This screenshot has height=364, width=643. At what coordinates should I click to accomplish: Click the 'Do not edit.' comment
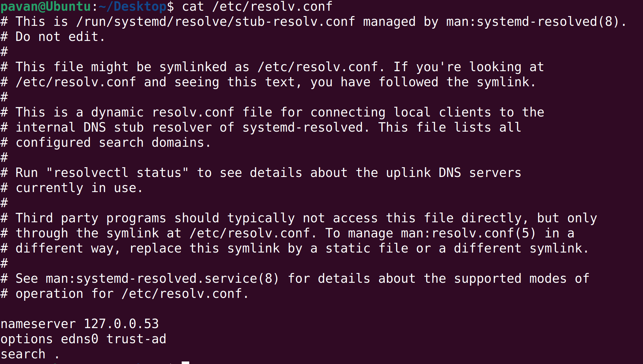[60, 37]
